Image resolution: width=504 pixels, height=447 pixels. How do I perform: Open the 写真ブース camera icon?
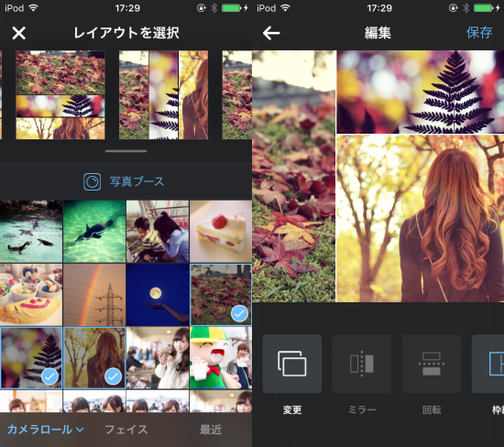93,181
